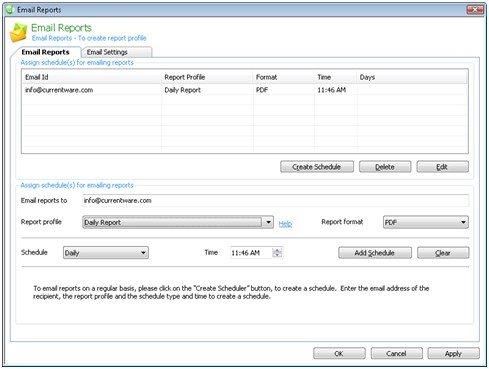The height and width of the screenshot is (369, 489).
Task: Click the Email Reports envelope icon
Action: coord(19,33)
